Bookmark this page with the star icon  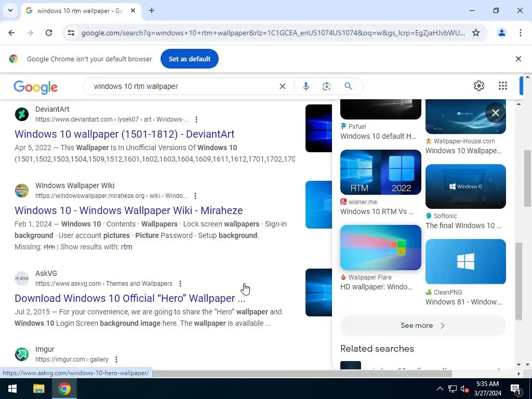tap(476, 33)
